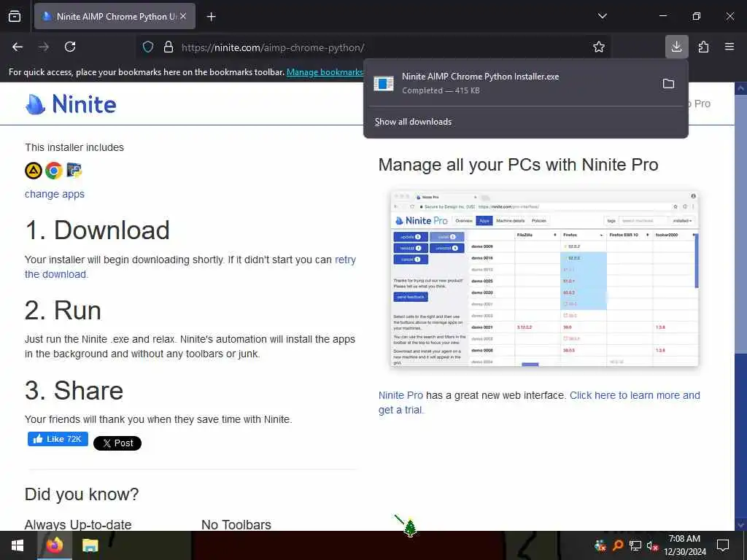Screen dimensions: 747x560
Task: Open the extensions puzzle icon
Action: 703,47
